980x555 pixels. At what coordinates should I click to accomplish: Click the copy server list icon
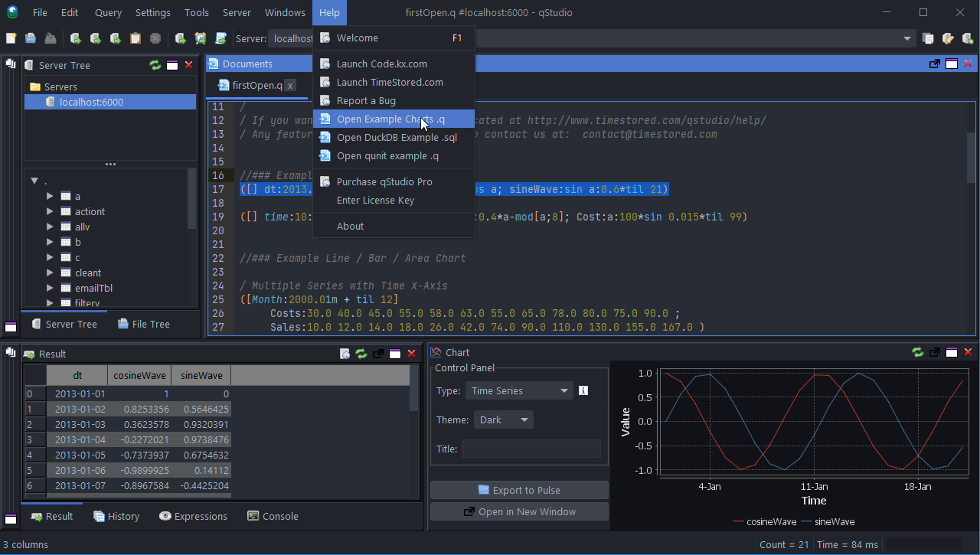928,38
